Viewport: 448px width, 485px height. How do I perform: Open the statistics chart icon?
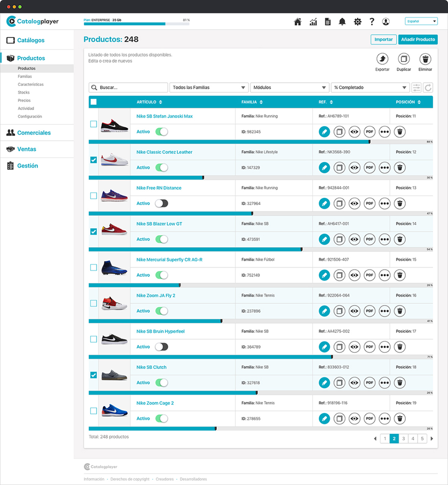pyautogui.click(x=313, y=22)
